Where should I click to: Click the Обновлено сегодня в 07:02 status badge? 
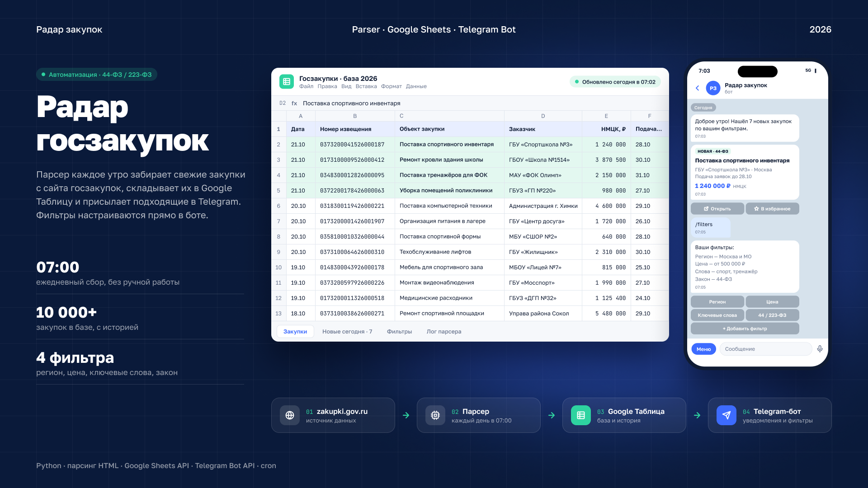(615, 82)
